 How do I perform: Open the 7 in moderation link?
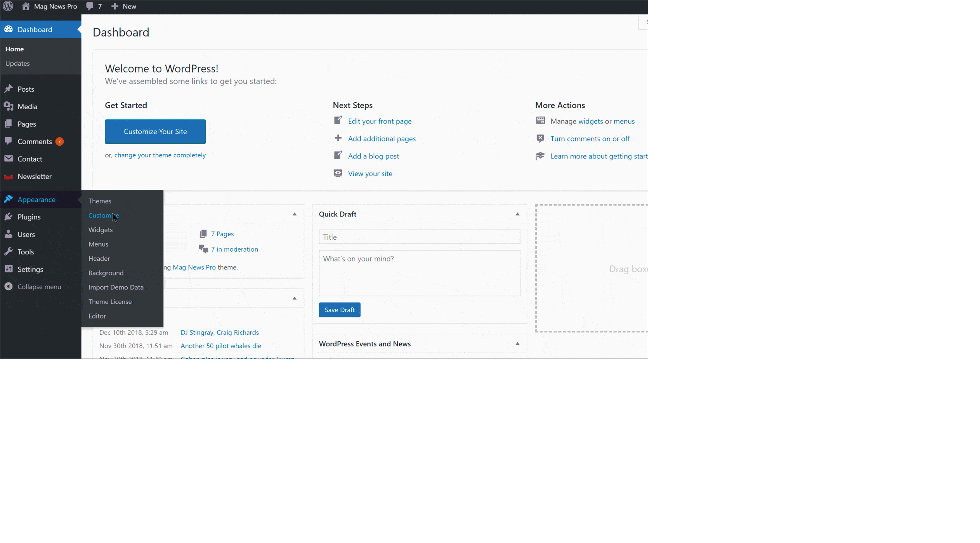pyautogui.click(x=234, y=249)
